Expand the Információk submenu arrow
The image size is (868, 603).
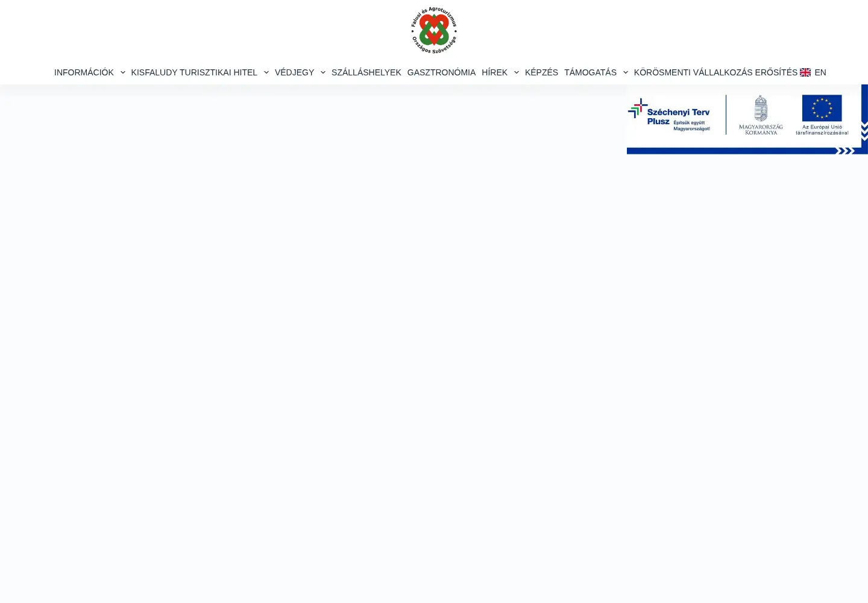(x=123, y=72)
